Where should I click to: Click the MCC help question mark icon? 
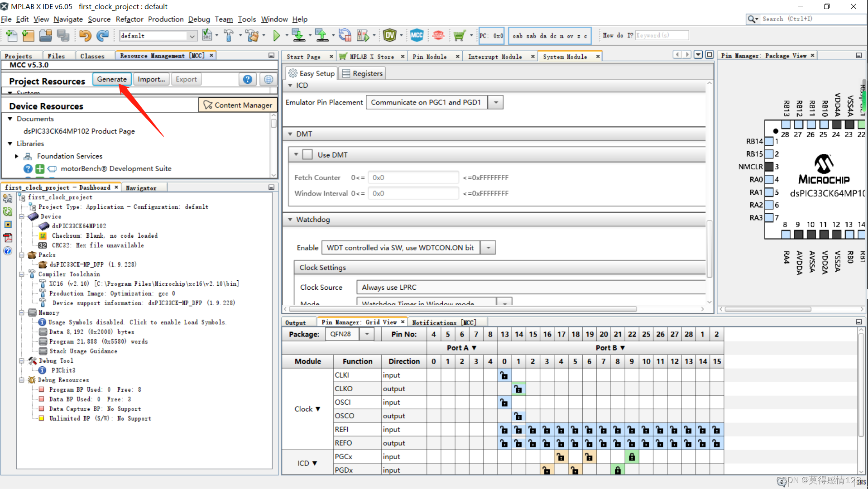(248, 79)
